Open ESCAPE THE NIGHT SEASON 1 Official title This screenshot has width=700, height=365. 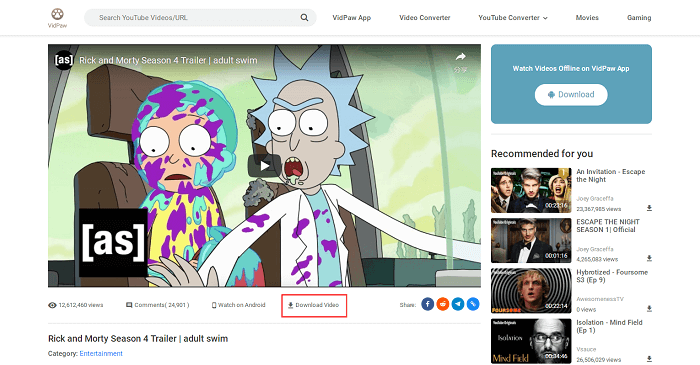[608, 226]
